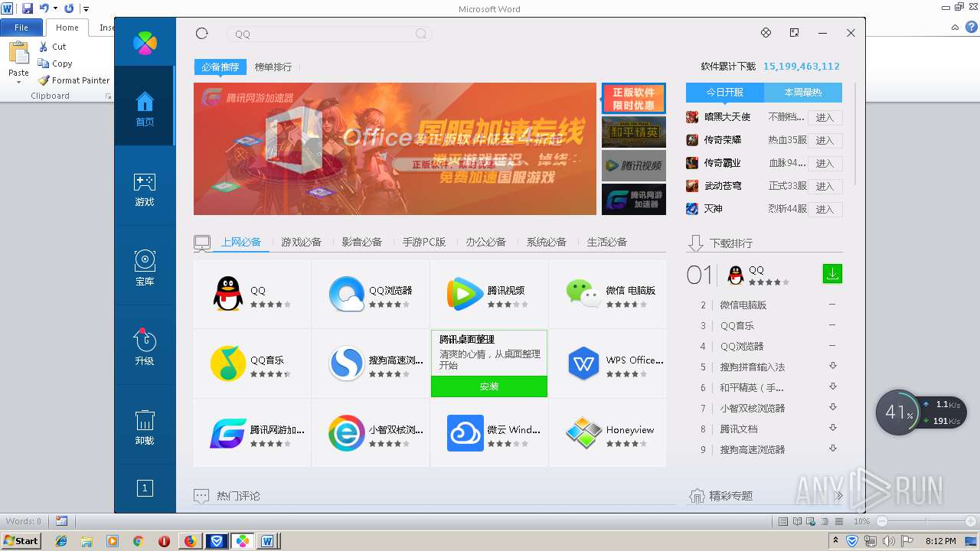Select the 腾讯视频 app tile

tap(489, 295)
